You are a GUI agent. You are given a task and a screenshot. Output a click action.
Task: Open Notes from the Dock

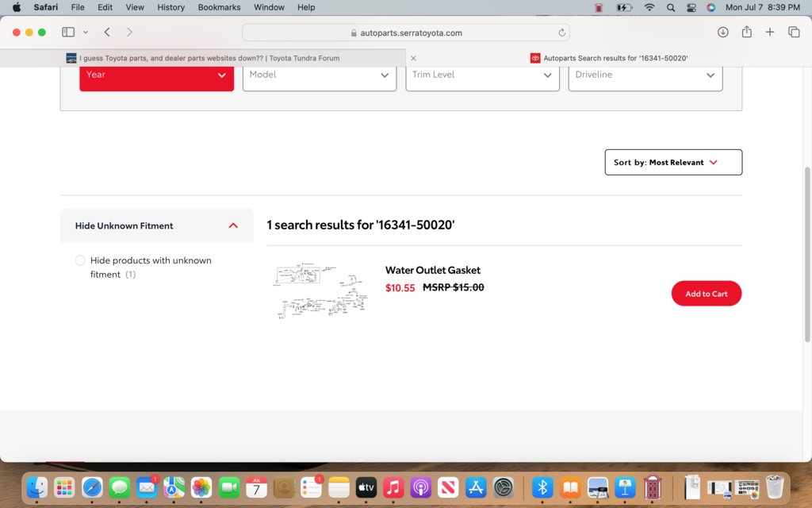(339, 487)
